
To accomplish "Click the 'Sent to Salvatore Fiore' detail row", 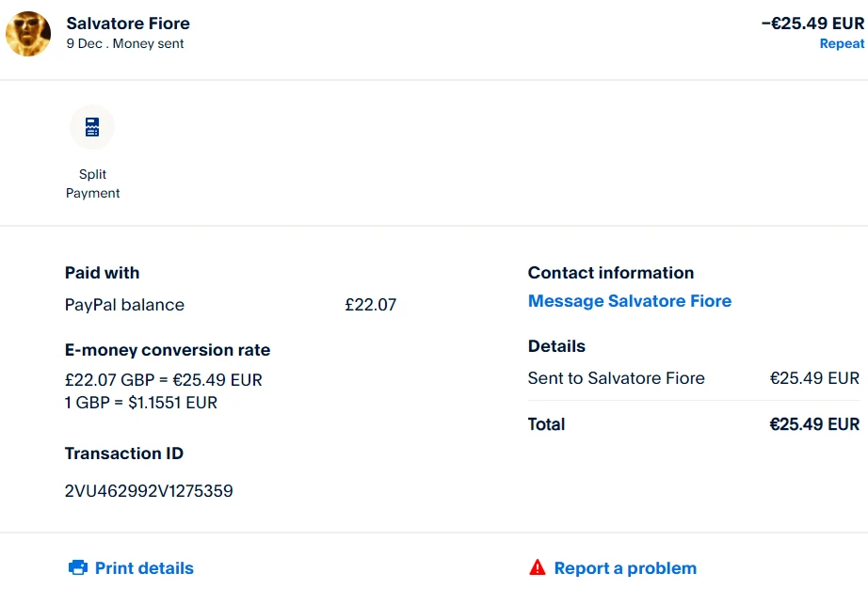I will point(616,378).
